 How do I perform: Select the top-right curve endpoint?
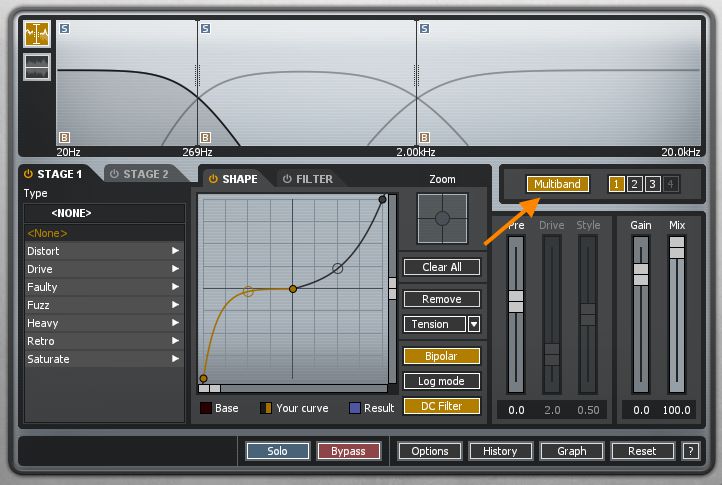click(382, 199)
